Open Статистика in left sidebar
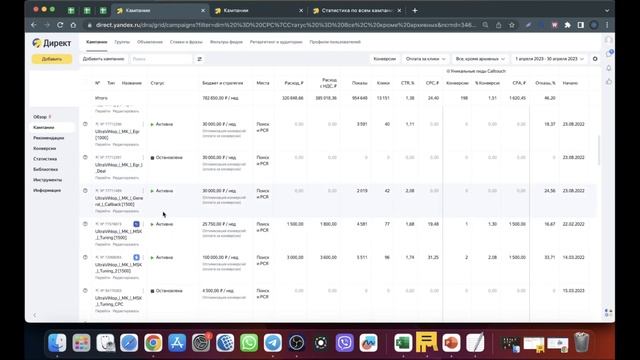 point(45,159)
